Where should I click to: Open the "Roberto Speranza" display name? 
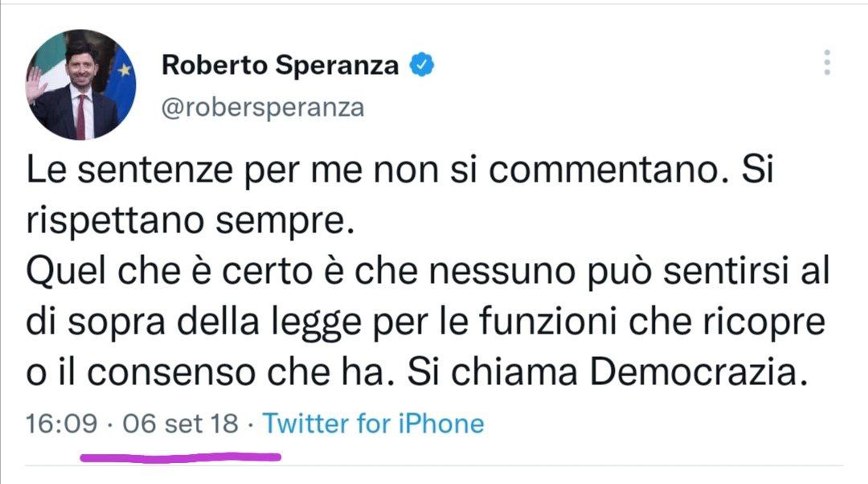pos(280,65)
